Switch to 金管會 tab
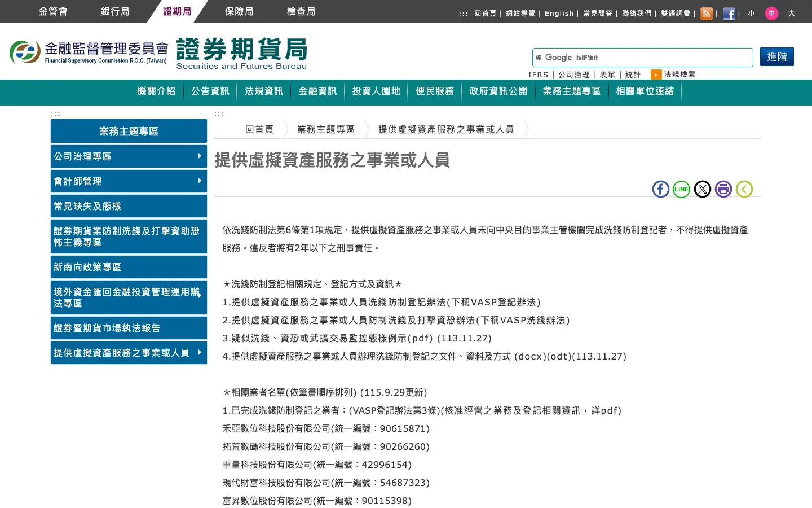This screenshot has width=812, height=508. (x=53, y=11)
